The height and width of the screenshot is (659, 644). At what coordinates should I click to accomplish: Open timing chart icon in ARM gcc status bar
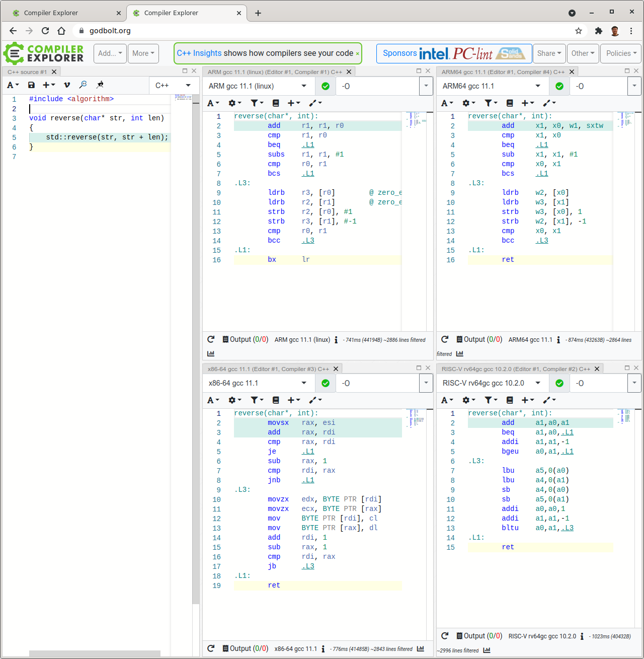[211, 353]
